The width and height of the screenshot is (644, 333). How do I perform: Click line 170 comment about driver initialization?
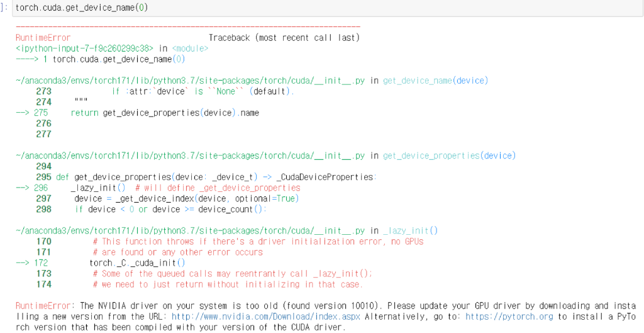258,241
